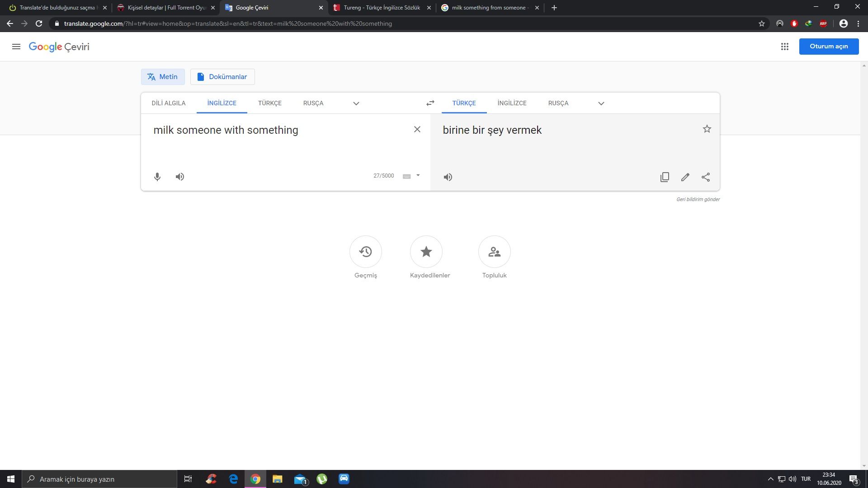
Task: Open Google apps grid
Action: 785,47
